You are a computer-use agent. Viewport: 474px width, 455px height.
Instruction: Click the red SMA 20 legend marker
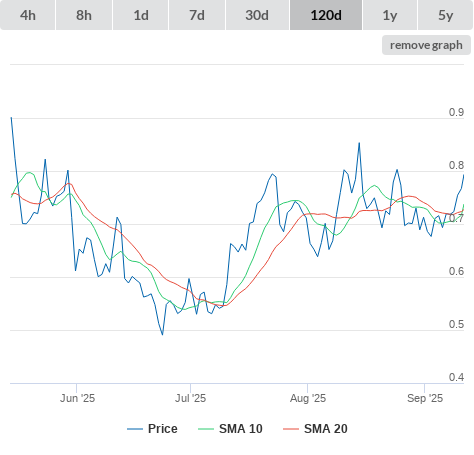[291, 429]
